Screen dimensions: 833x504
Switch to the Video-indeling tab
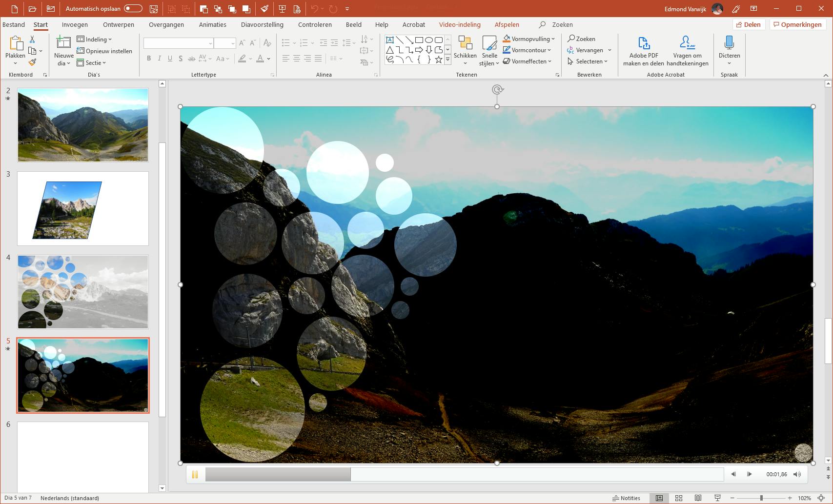[459, 24]
